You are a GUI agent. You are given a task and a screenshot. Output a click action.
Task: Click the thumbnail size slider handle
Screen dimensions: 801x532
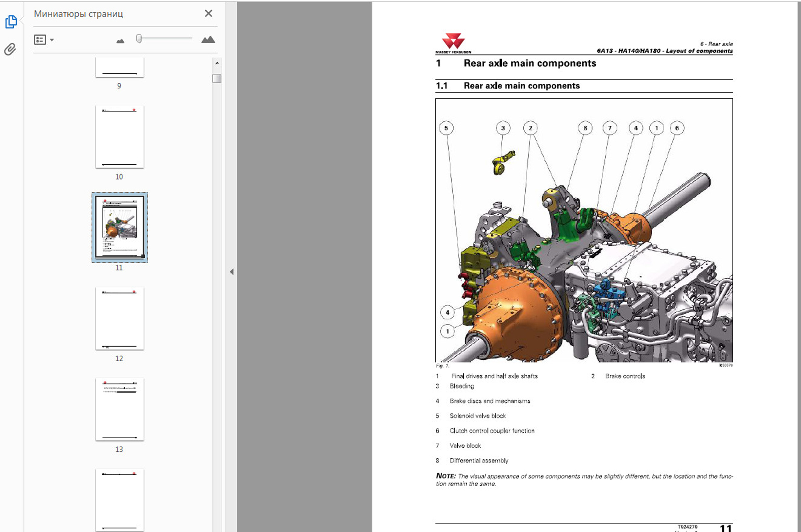coord(139,39)
